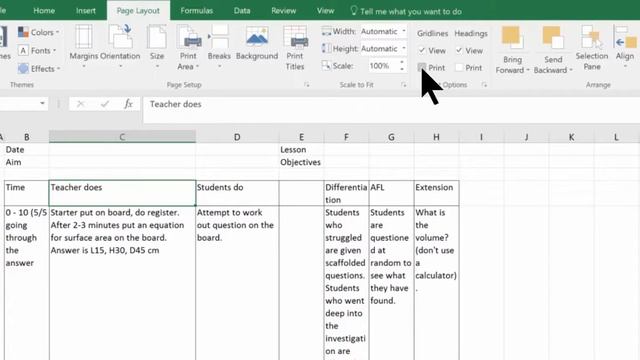Select the Students do cell

[238, 193]
